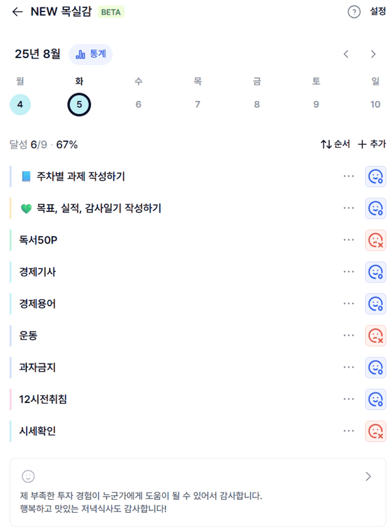Expand the gratitude diary note arrow
Screen dimensions: 392x532
click(368, 477)
